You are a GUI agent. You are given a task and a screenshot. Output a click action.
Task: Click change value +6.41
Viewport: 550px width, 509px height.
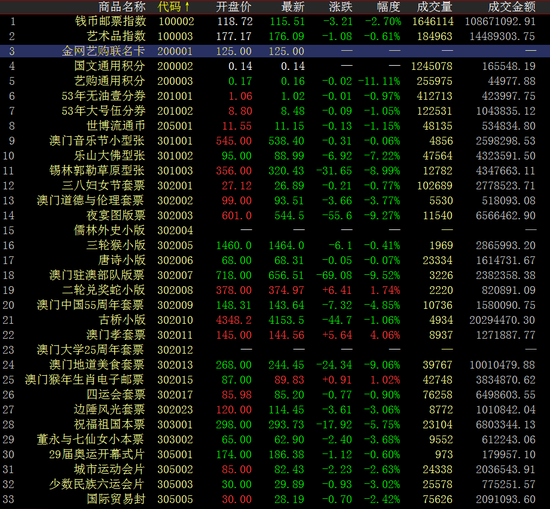click(x=337, y=290)
